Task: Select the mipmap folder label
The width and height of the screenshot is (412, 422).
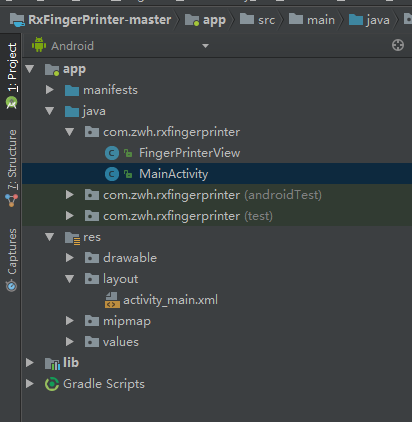Action: tap(127, 321)
